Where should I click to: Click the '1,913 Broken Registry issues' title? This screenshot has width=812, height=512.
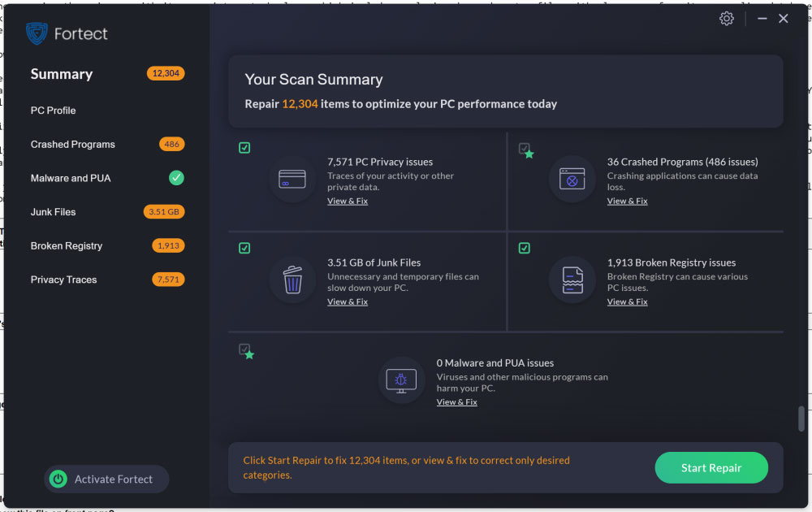(672, 263)
